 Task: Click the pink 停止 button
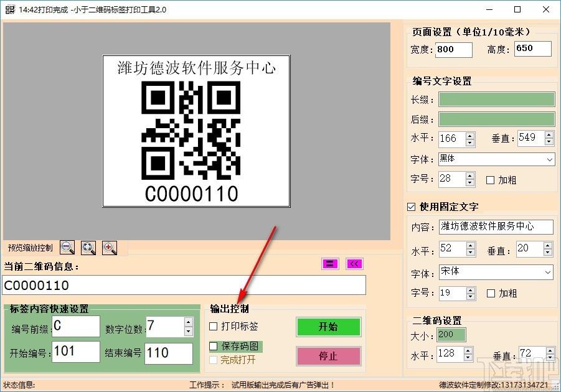[328, 356]
